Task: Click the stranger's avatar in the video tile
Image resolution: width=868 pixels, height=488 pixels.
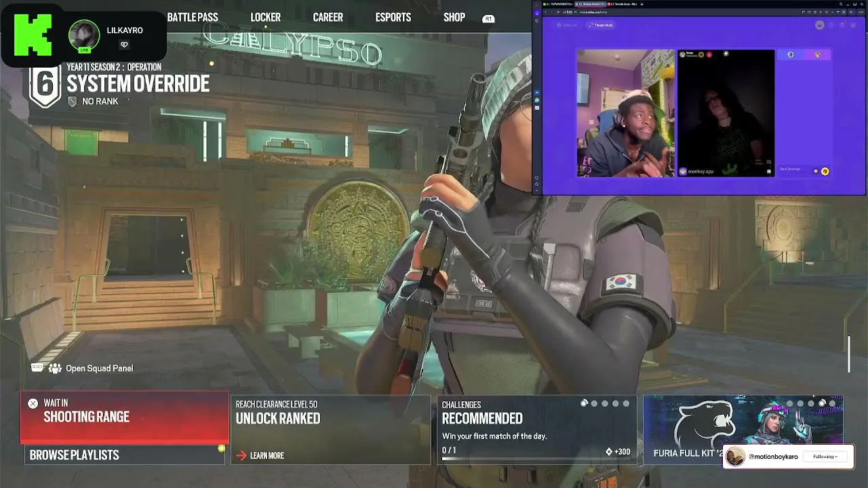Action: (682, 54)
